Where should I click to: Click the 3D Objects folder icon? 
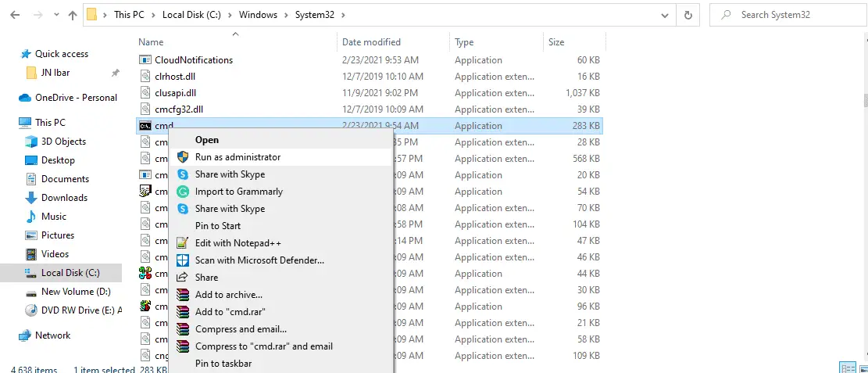coord(31,142)
